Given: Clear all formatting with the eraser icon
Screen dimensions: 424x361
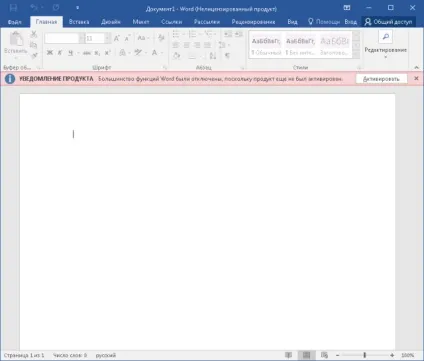Looking at the screenshot, I should [161, 38].
